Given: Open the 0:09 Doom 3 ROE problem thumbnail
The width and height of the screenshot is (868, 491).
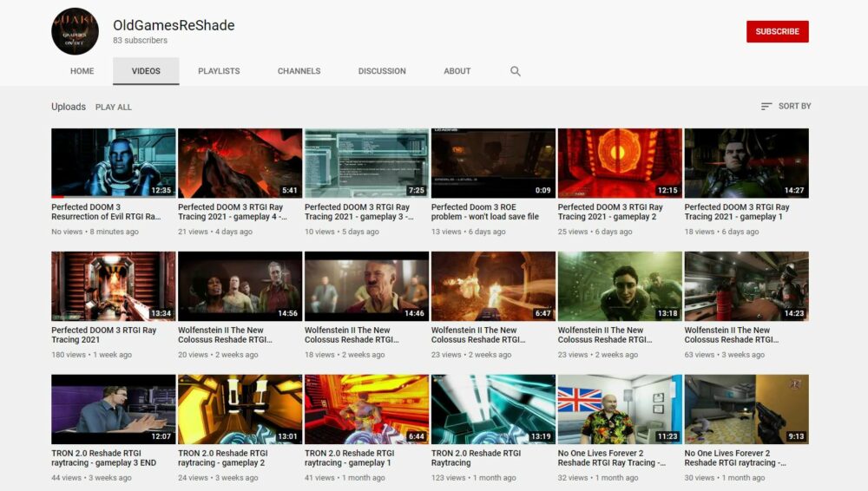Looking at the screenshot, I should (493, 163).
